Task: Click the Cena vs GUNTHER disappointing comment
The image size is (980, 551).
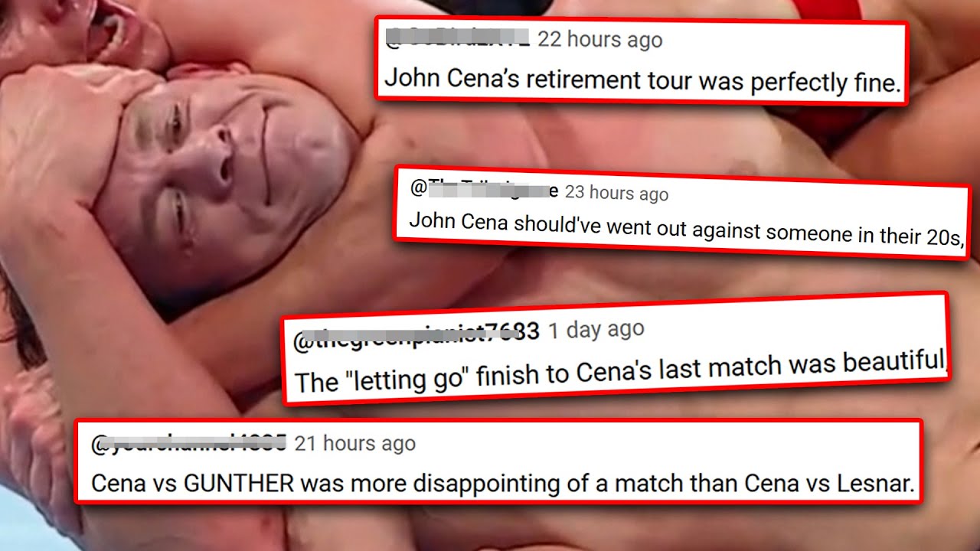Action: [x=502, y=484]
